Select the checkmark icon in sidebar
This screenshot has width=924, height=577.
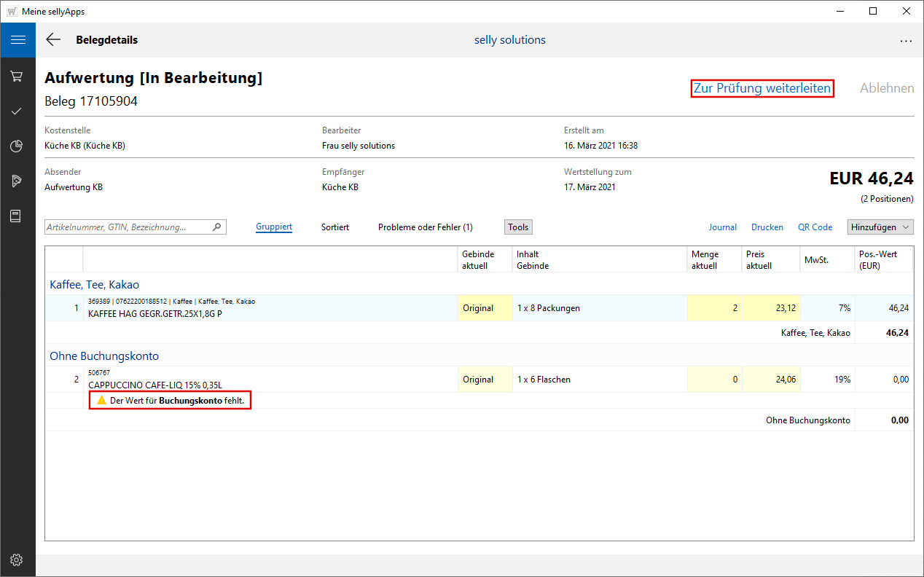[17, 111]
